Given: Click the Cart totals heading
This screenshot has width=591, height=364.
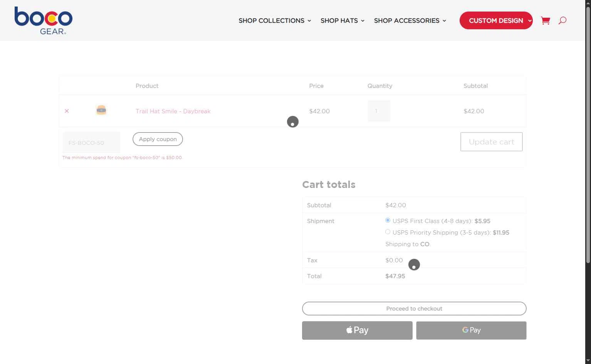Looking at the screenshot, I should pos(329,185).
